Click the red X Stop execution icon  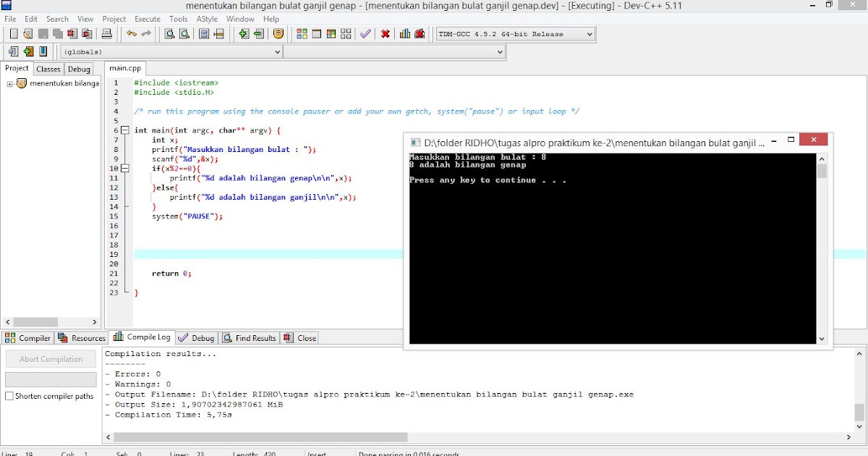386,34
